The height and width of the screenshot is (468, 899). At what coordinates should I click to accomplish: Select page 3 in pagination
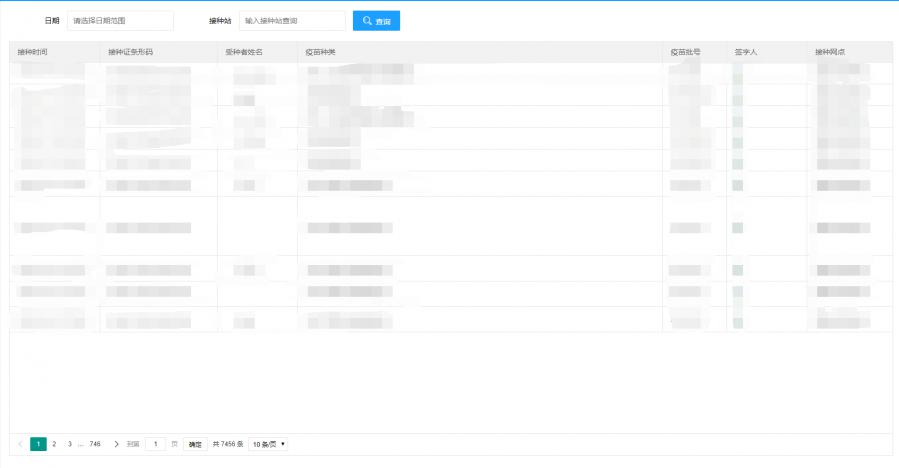click(69, 444)
